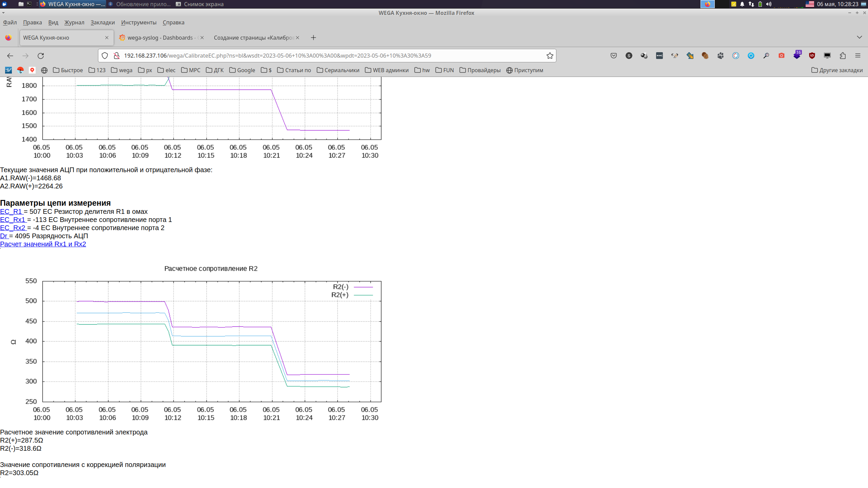Open the Расчет значений Rx1 и Rx2 link
Screen dimensions: 868x488
coord(43,244)
